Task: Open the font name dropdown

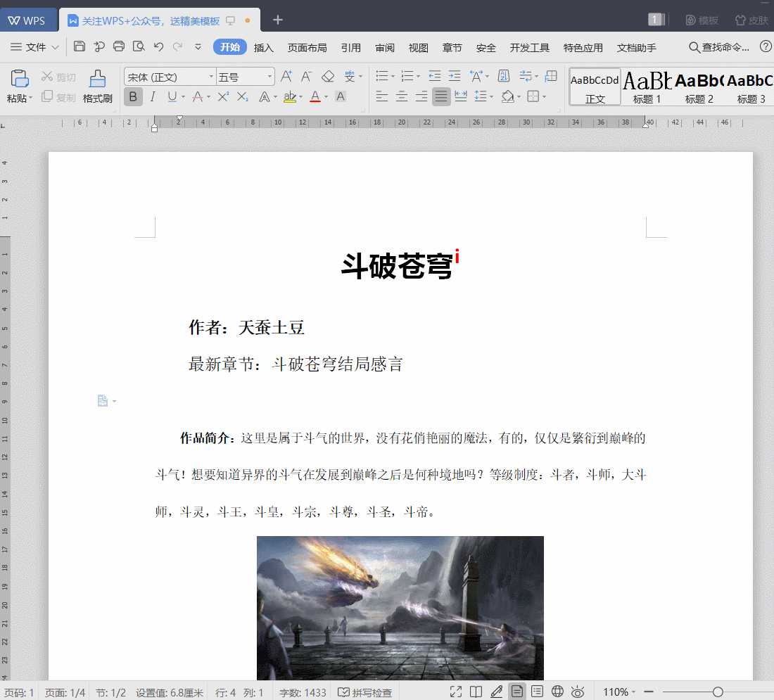Action: (211, 77)
